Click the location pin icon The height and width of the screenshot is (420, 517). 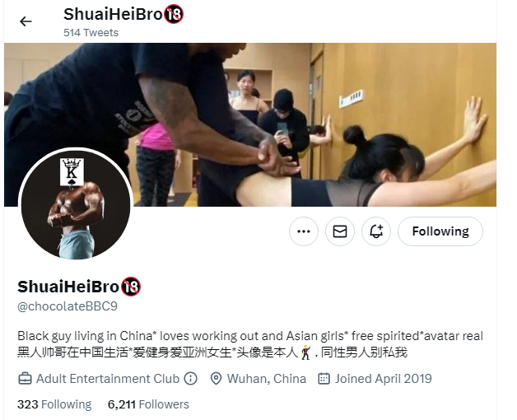pyautogui.click(x=216, y=379)
